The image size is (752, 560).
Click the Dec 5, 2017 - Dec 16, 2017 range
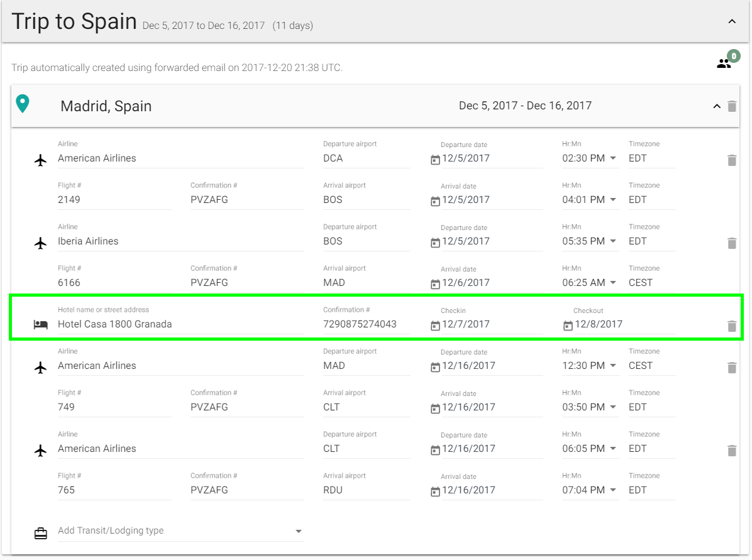525,106
